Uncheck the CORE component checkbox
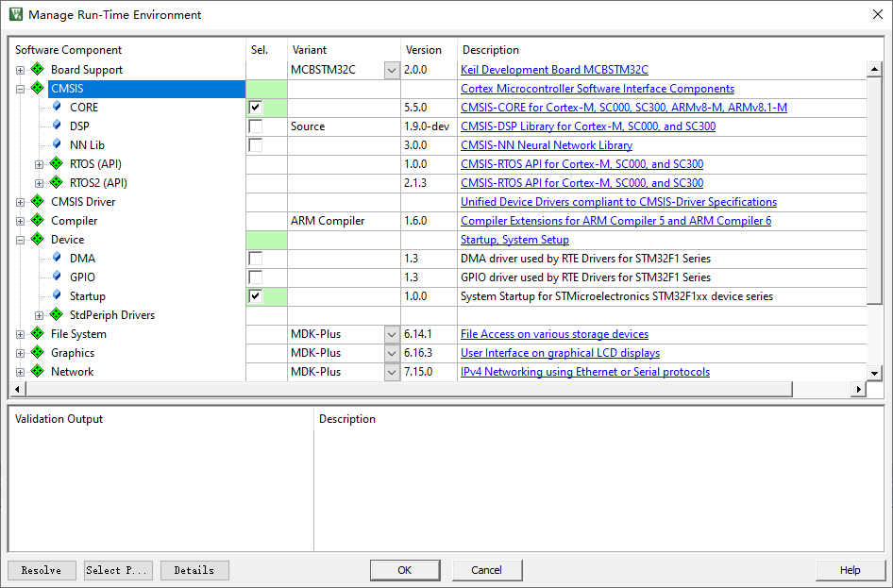Viewport: 893px width, 588px height. click(256, 107)
